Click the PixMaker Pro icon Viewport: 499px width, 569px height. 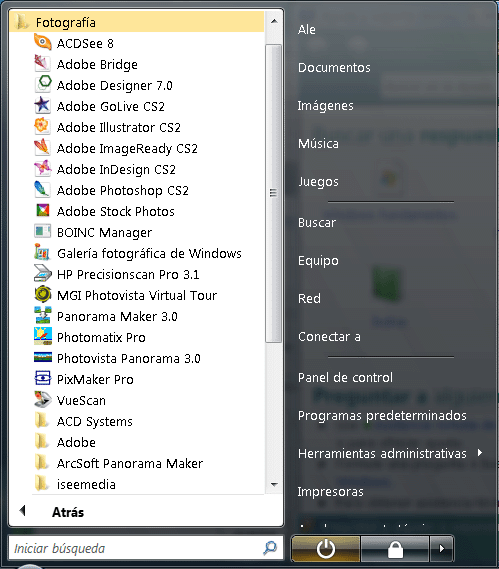click(x=42, y=379)
